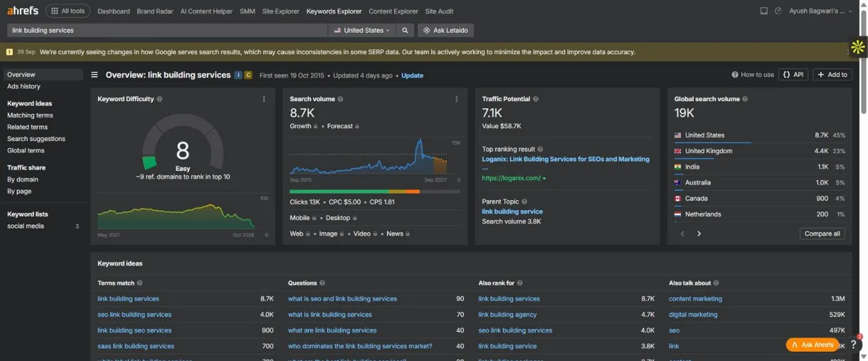This screenshot has height=361, width=868.
Task: Select the locked Image option
Action: (x=332, y=234)
